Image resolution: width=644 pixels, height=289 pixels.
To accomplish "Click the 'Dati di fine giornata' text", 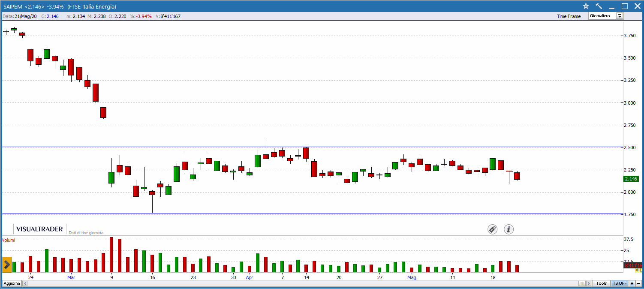I will [x=86, y=232].
